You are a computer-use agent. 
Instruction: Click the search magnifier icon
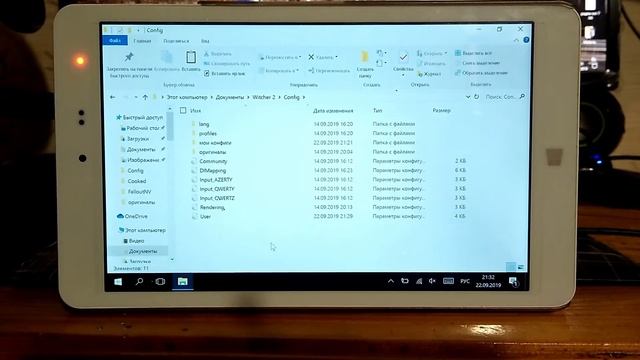522,97
